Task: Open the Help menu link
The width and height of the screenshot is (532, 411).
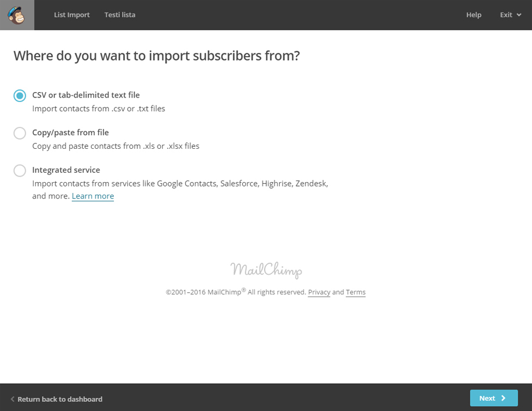Action: pos(474,15)
